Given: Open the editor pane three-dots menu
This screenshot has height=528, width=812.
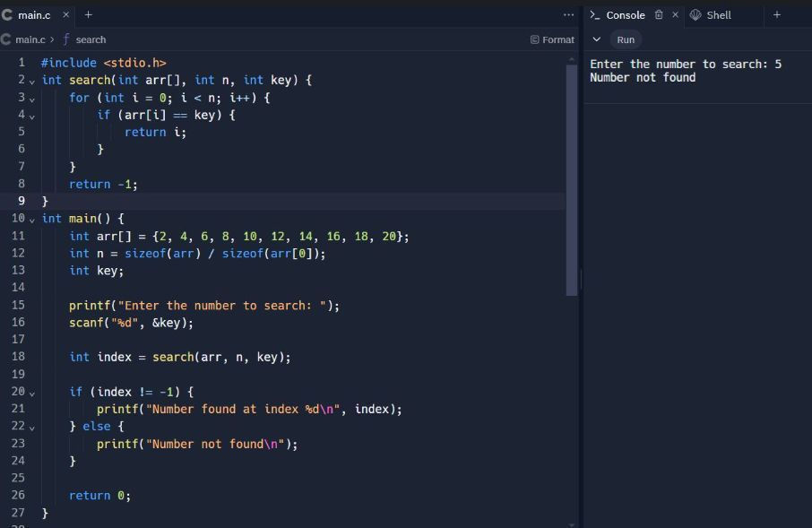Looking at the screenshot, I should click(568, 15).
